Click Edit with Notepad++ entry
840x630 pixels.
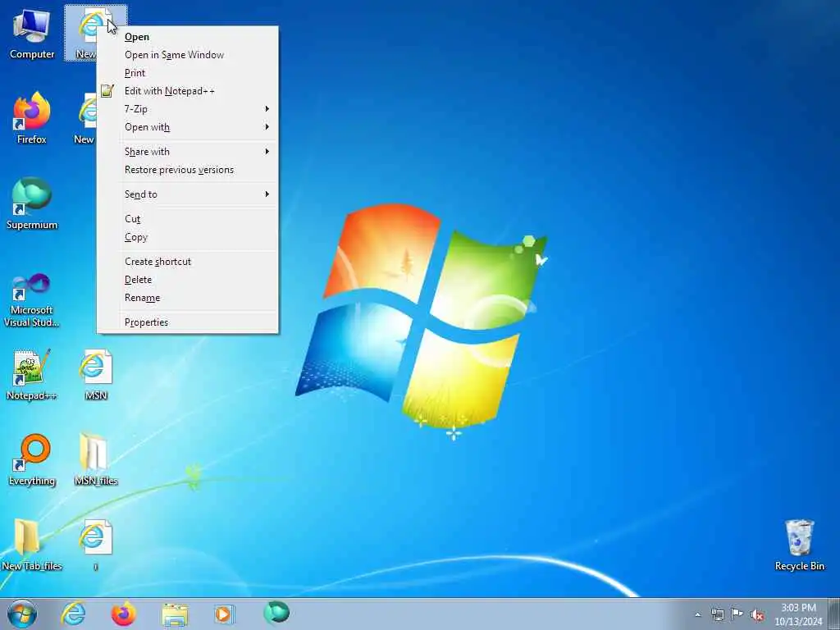pyautogui.click(x=188, y=91)
